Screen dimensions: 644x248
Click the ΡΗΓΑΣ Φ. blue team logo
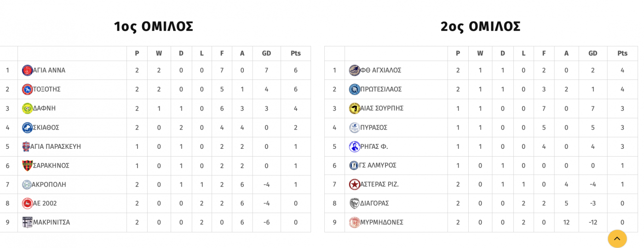(354, 147)
